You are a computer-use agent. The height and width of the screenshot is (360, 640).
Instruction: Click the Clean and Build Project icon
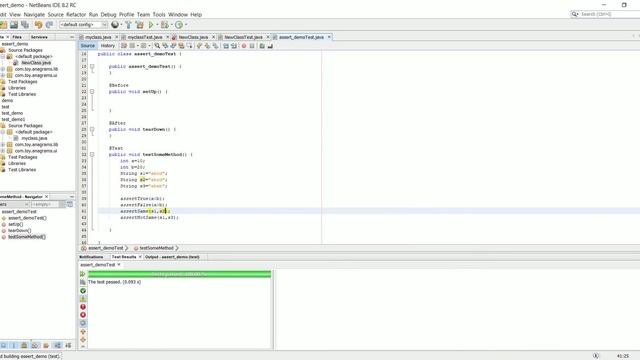coord(140,25)
